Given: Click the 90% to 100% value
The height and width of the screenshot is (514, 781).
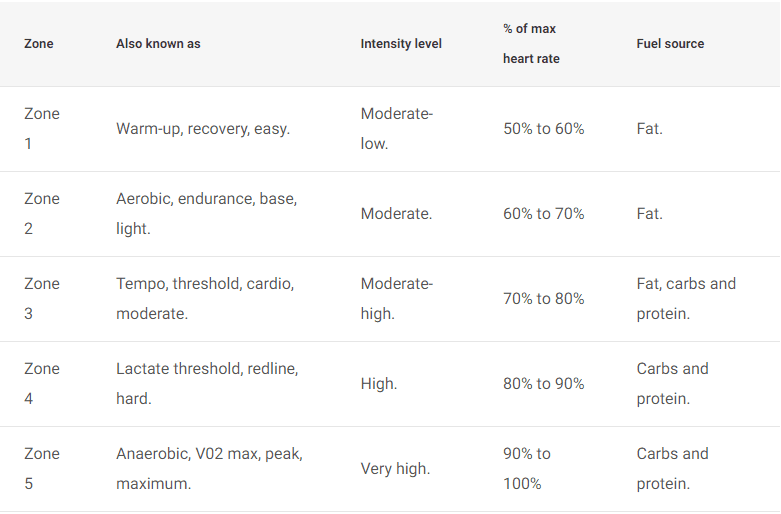Looking at the screenshot, I should (x=527, y=469).
